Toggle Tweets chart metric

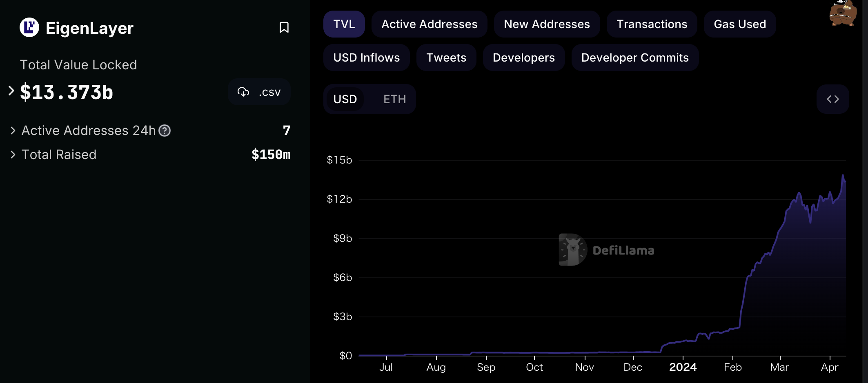click(x=446, y=58)
